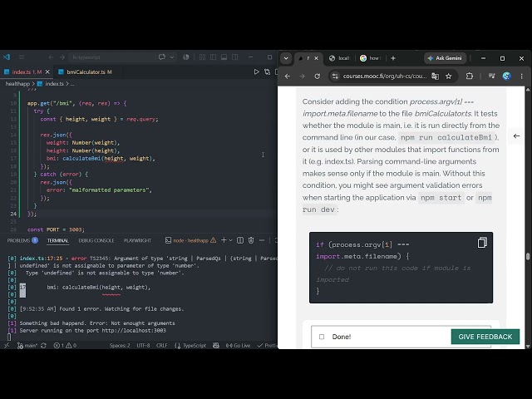Close the index.ts editor tab
532x399 pixels.
click(47, 72)
